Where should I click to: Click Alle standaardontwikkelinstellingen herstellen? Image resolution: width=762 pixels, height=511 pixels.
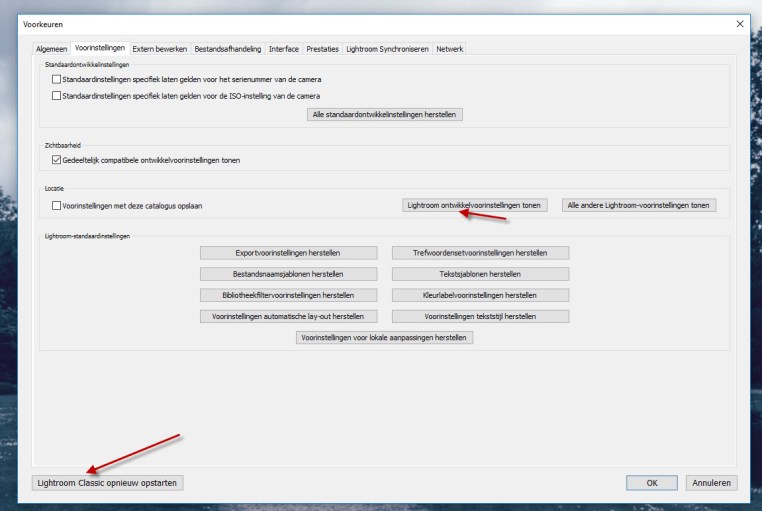pyautogui.click(x=385, y=115)
